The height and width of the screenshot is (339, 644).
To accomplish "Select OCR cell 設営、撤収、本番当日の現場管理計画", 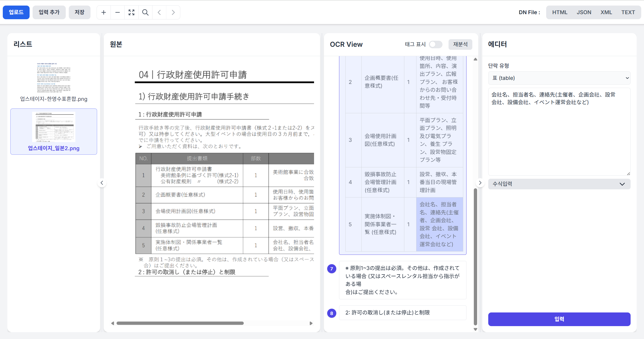I will [439, 182].
